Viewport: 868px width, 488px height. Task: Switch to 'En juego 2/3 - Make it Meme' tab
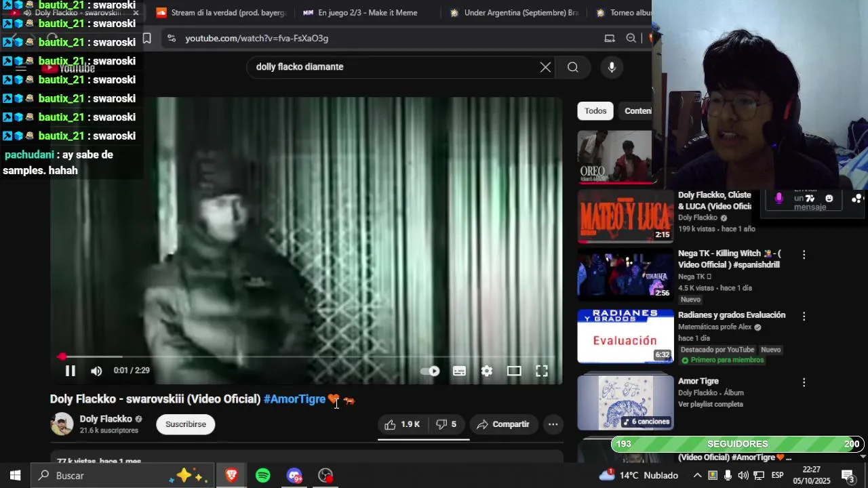(361, 13)
